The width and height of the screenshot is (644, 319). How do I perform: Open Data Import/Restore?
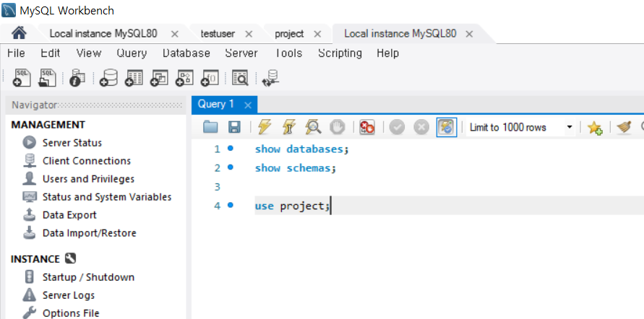pyautogui.click(x=89, y=233)
